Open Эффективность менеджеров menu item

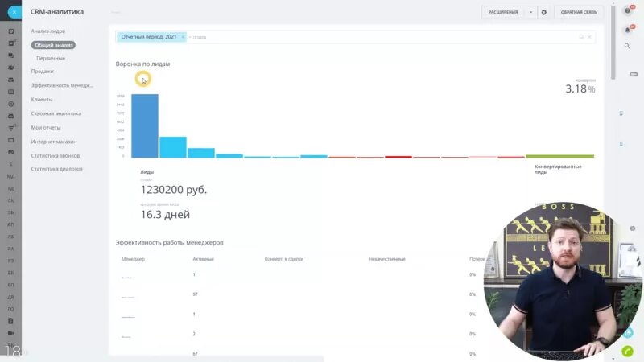click(62, 85)
